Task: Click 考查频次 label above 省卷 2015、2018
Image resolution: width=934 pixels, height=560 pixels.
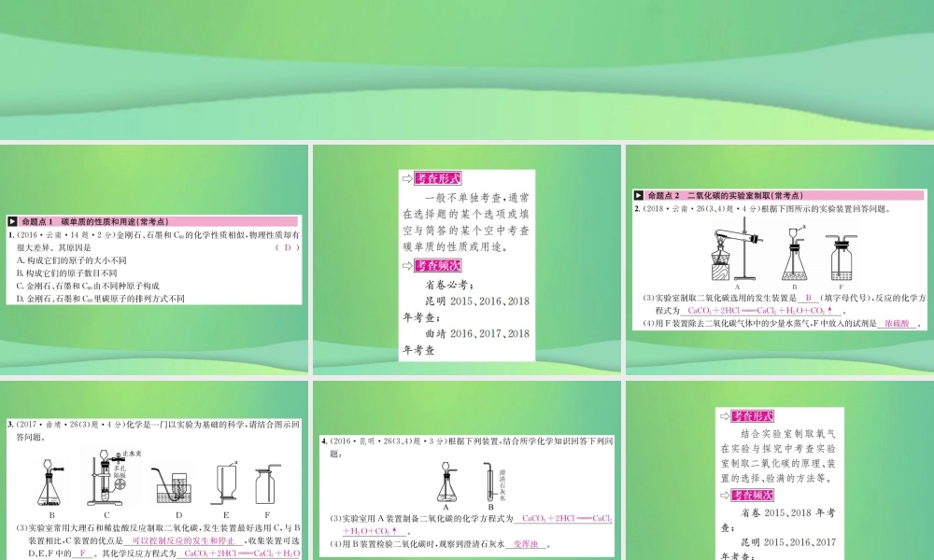Action: click(x=754, y=495)
